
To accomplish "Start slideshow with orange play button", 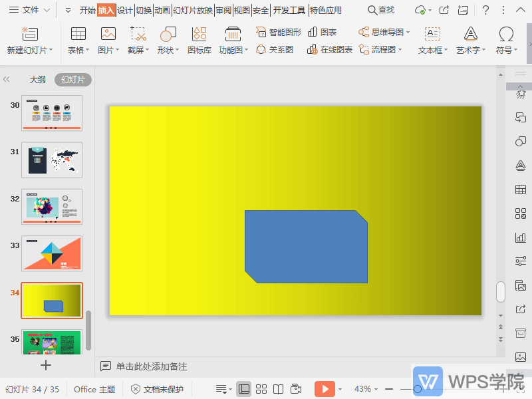I will coord(325,389).
